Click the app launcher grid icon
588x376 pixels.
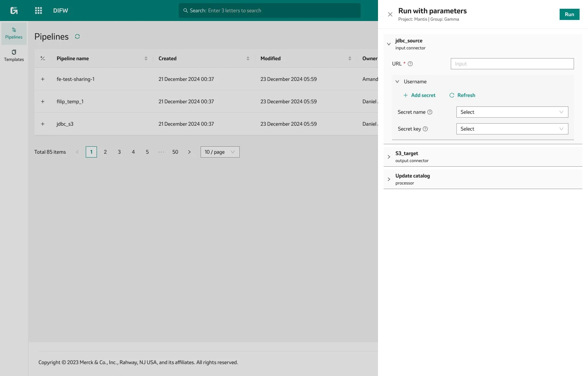38,11
